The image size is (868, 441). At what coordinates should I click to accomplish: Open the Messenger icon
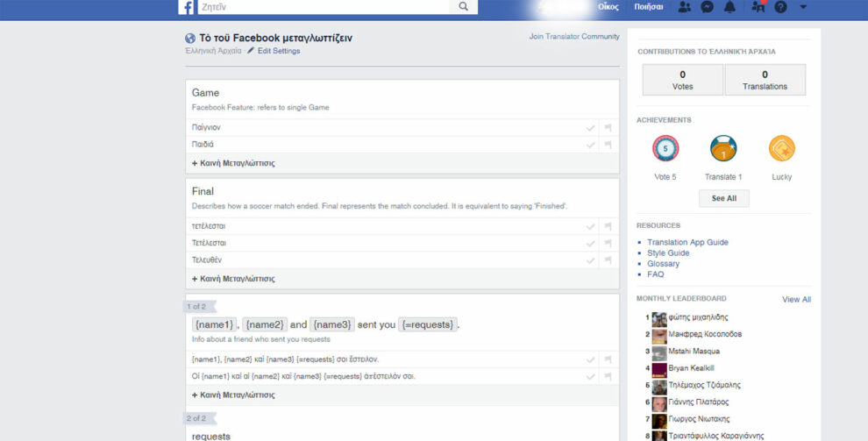pos(707,7)
